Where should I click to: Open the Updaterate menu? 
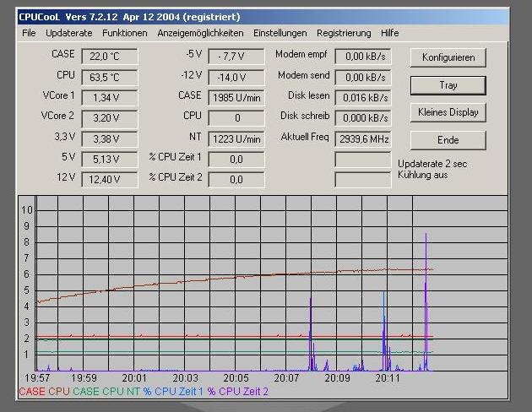point(69,33)
